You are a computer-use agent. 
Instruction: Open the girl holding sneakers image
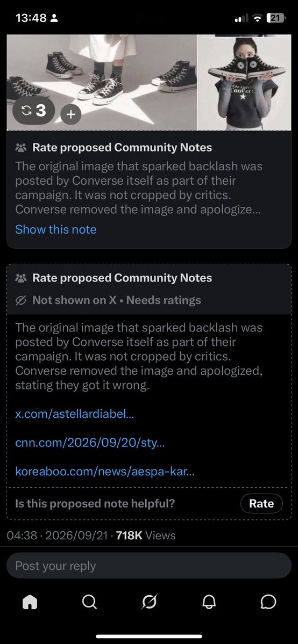(x=245, y=83)
